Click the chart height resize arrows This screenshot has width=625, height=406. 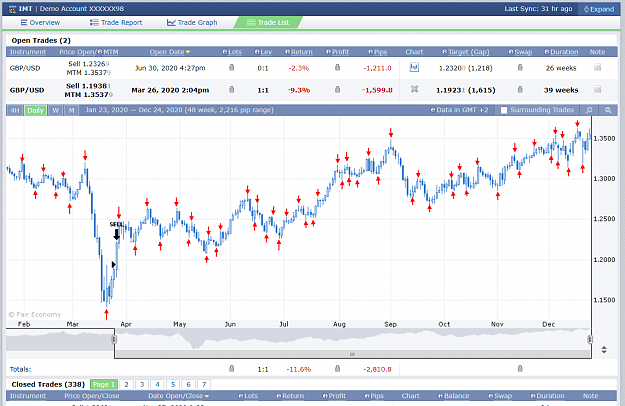coord(604,350)
